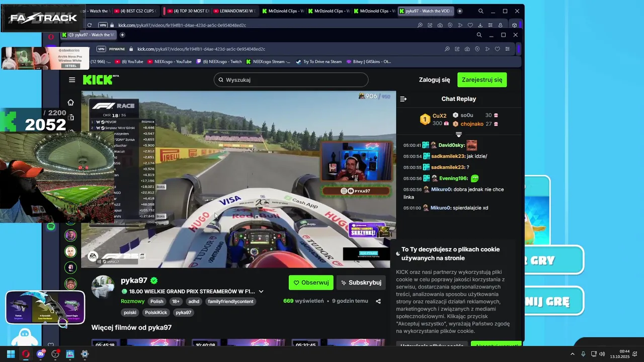Open the (6) NEEXcsgo - Twitch bookmark
The height and width of the screenshot is (362, 644).
[x=219, y=62]
